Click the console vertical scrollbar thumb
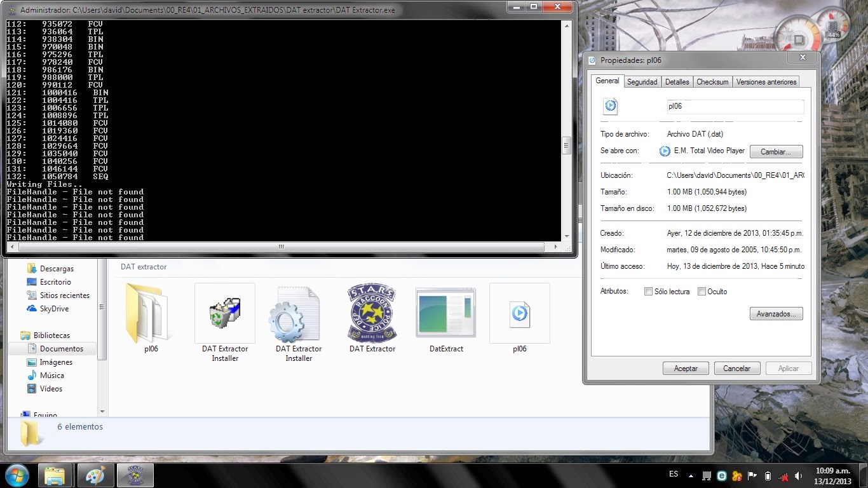 [x=566, y=146]
